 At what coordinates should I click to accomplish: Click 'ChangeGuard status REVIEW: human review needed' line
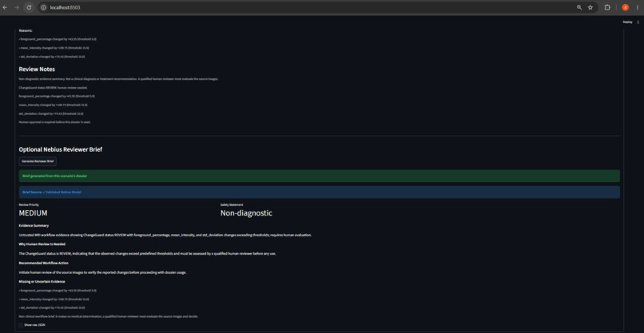pos(53,88)
